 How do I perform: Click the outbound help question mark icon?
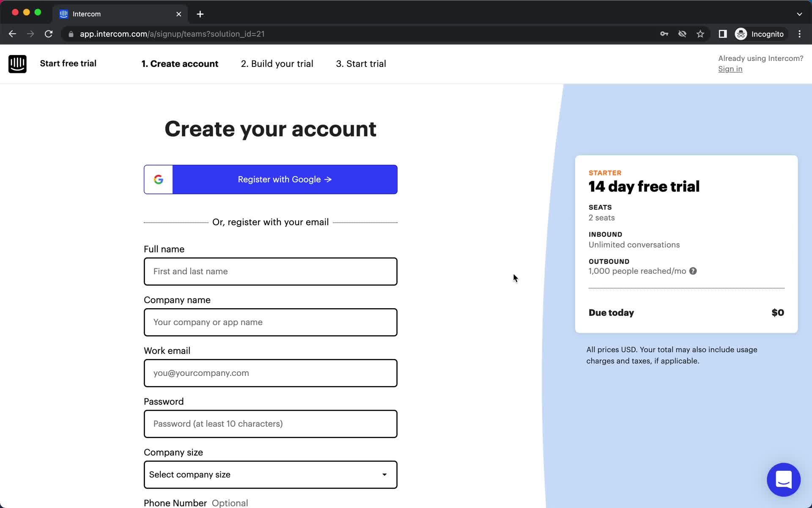(693, 271)
